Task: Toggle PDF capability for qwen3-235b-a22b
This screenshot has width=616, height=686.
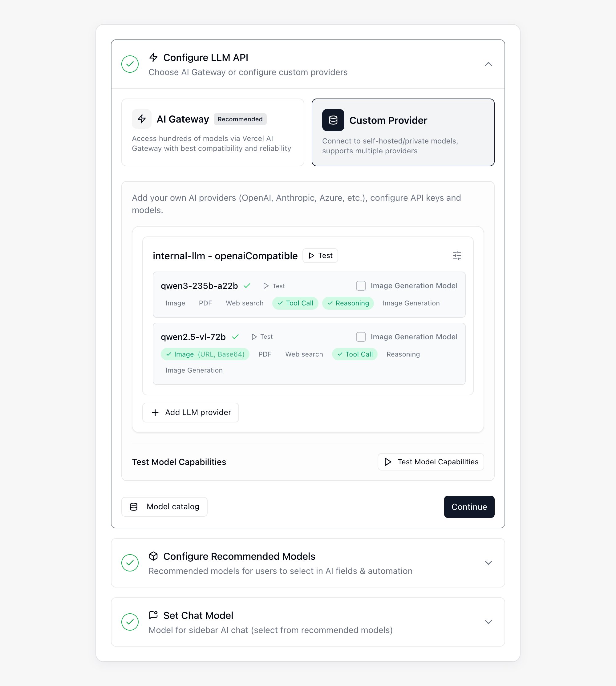Action: tap(205, 303)
